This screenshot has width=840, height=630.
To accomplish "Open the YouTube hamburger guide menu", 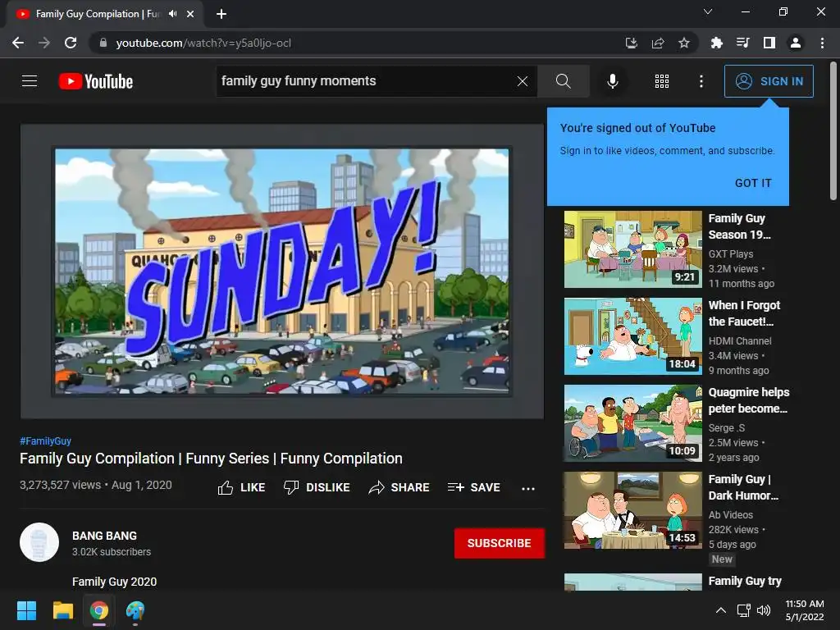I will point(30,81).
